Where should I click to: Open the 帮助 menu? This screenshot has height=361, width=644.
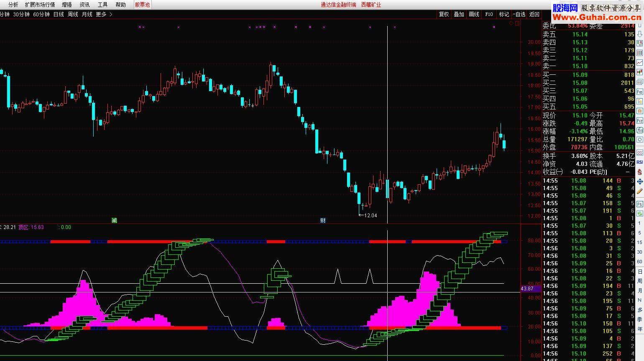point(120,5)
